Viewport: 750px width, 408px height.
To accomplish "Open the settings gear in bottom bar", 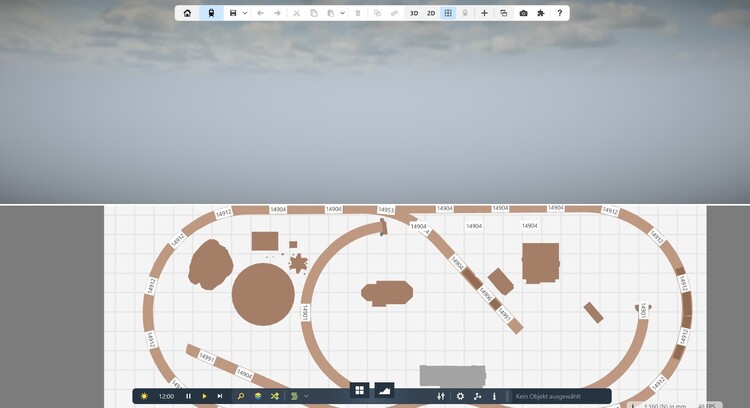I will tap(460, 396).
